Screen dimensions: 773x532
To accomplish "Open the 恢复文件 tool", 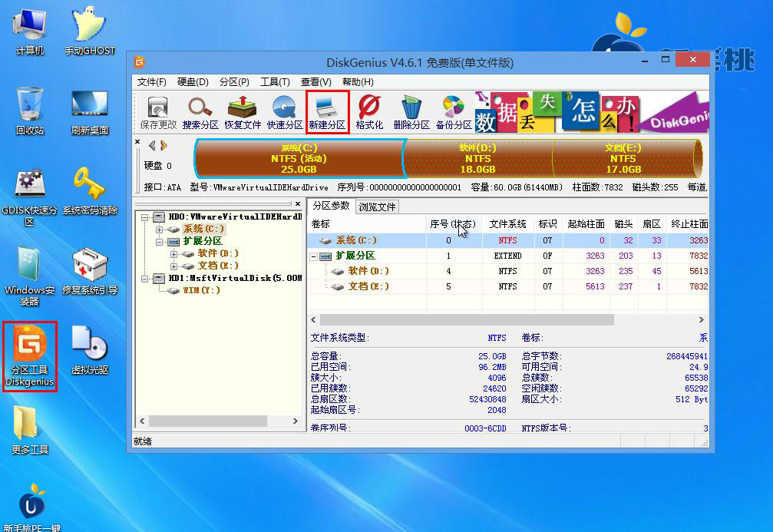I will (x=243, y=112).
